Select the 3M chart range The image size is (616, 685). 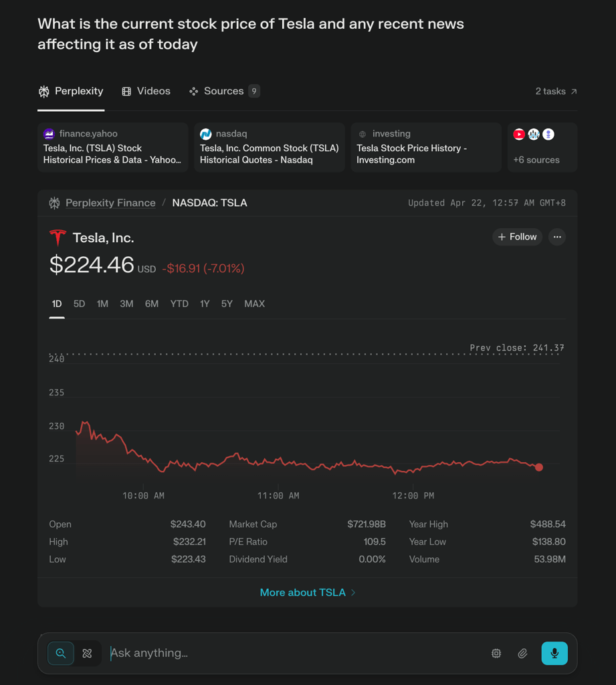pyautogui.click(x=126, y=304)
